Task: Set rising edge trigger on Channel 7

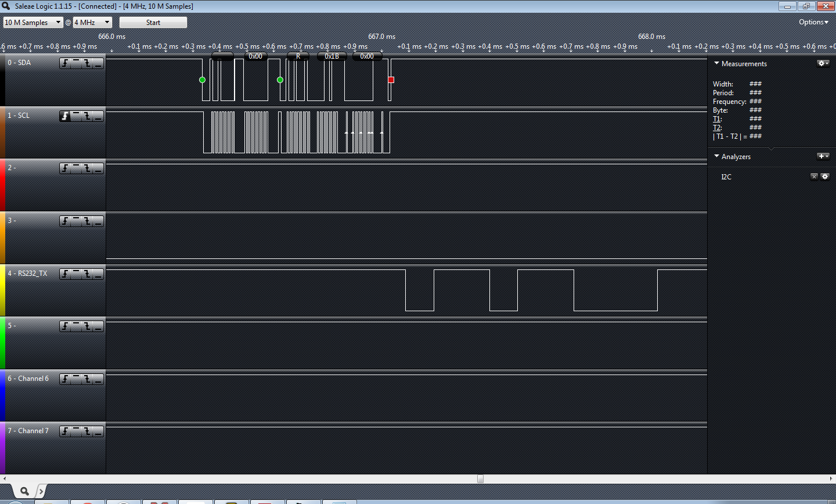Action: (65, 431)
